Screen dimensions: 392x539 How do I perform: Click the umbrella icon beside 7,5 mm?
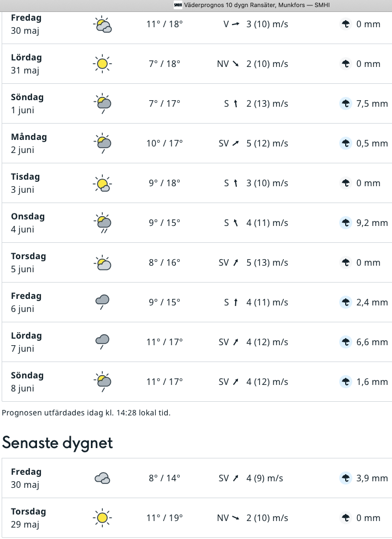coord(346,103)
